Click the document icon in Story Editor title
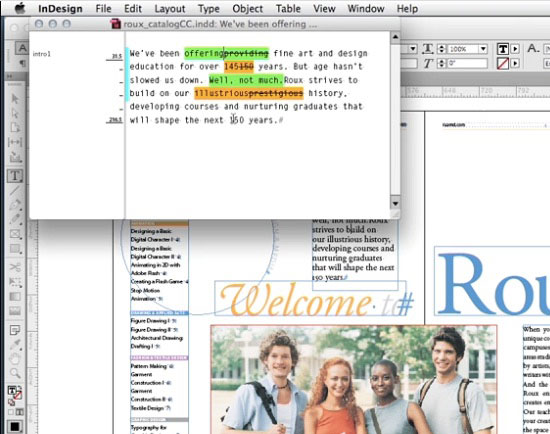The image size is (550, 434). 115,24
